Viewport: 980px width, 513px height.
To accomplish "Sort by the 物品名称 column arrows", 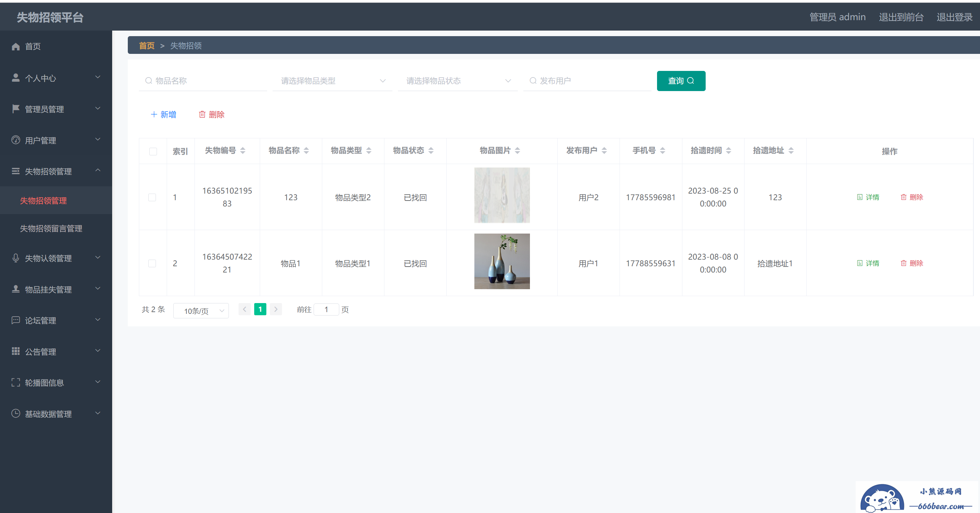I will [x=306, y=150].
